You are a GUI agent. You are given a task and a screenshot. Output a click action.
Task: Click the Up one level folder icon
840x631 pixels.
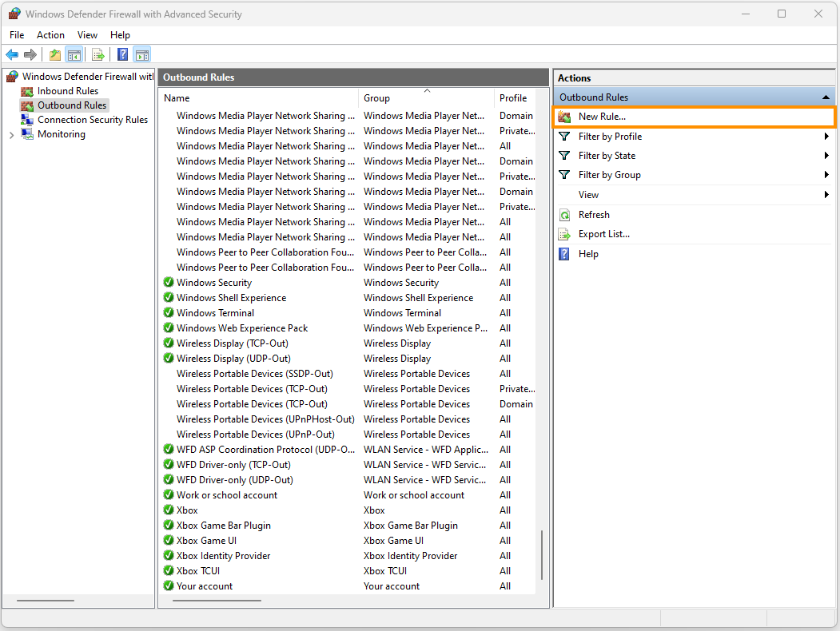[x=54, y=54]
